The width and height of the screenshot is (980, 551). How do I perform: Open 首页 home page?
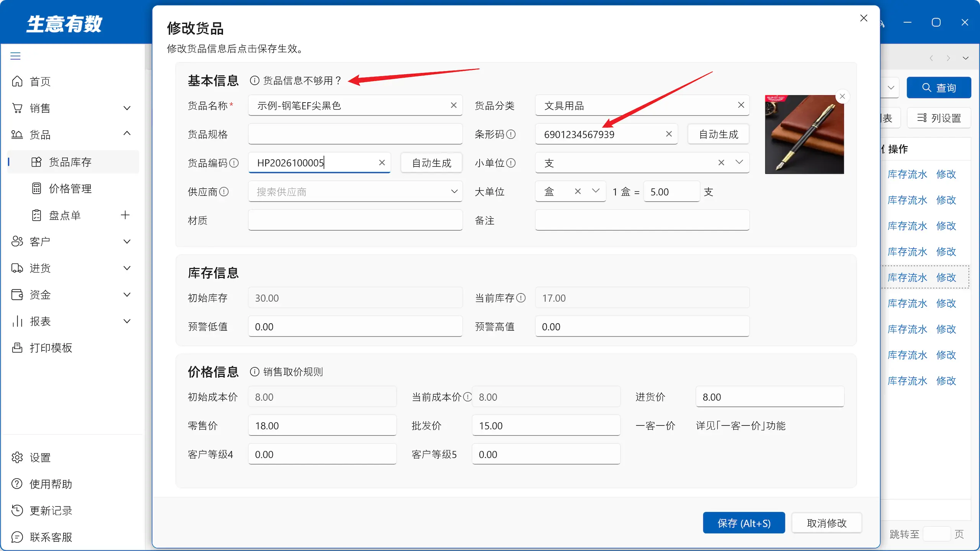pyautogui.click(x=40, y=82)
